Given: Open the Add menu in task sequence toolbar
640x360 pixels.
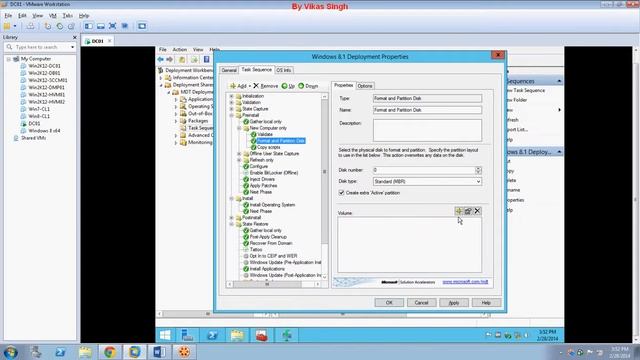Looking at the screenshot, I should pos(240,86).
